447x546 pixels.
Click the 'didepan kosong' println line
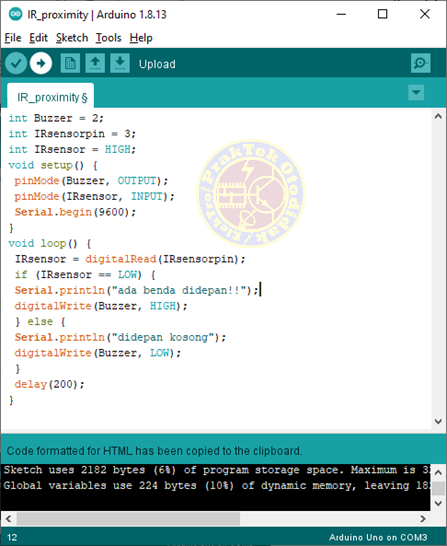pos(120,337)
